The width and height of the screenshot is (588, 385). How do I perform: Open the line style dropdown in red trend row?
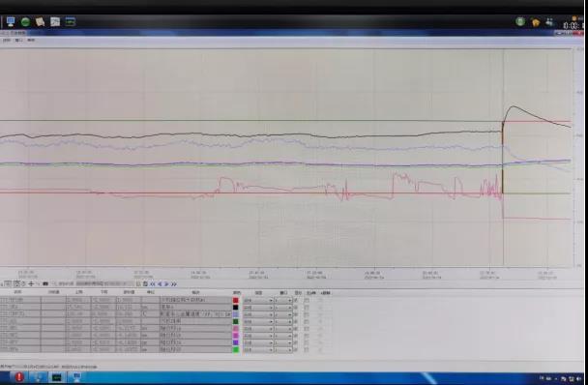(x=258, y=300)
